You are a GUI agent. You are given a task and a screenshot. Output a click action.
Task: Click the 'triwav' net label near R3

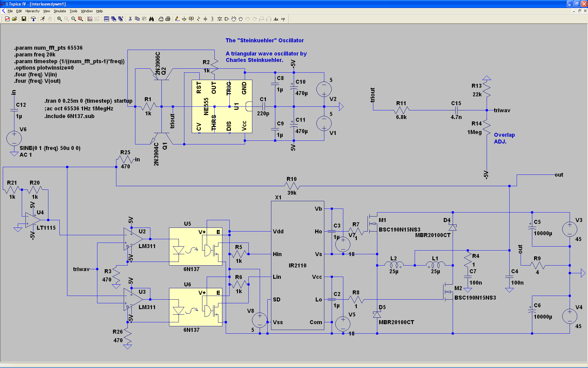(81, 269)
